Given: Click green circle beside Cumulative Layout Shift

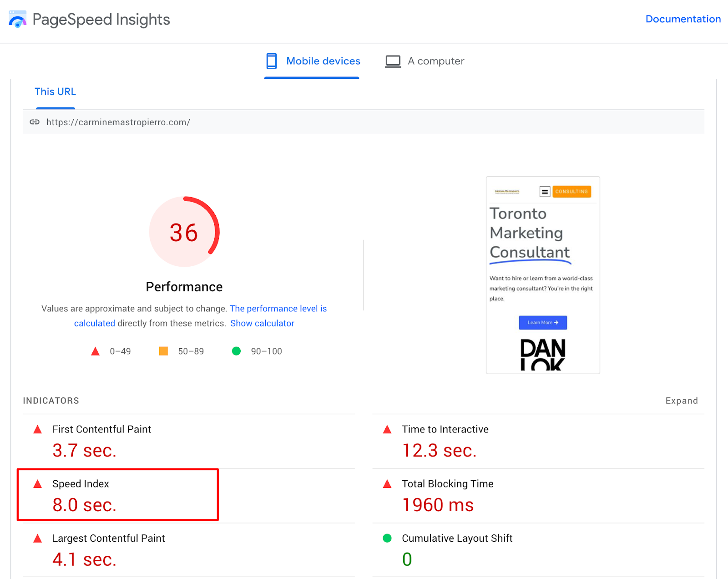Looking at the screenshot, I should [387, 538].
